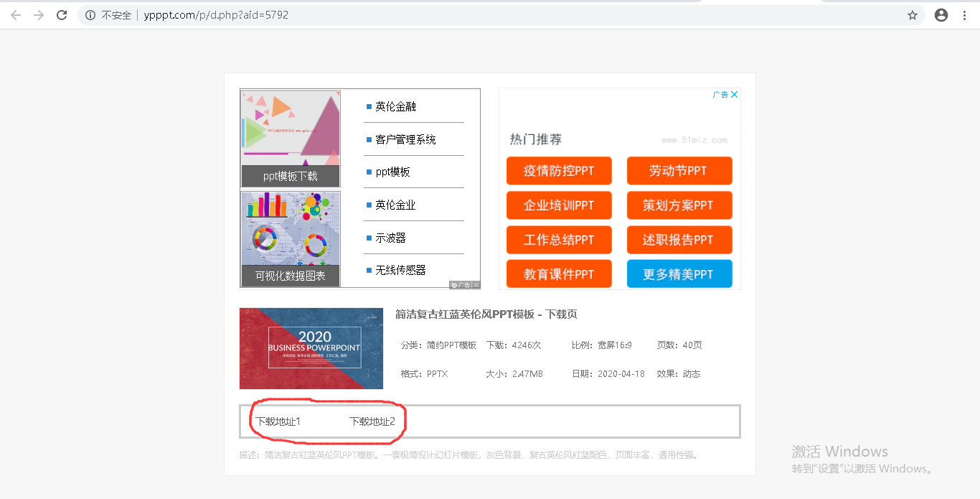The width and height of the screenshot is (980, 499).
Task: Click the 大小:2.47MB text
Action: pos(514,374)
